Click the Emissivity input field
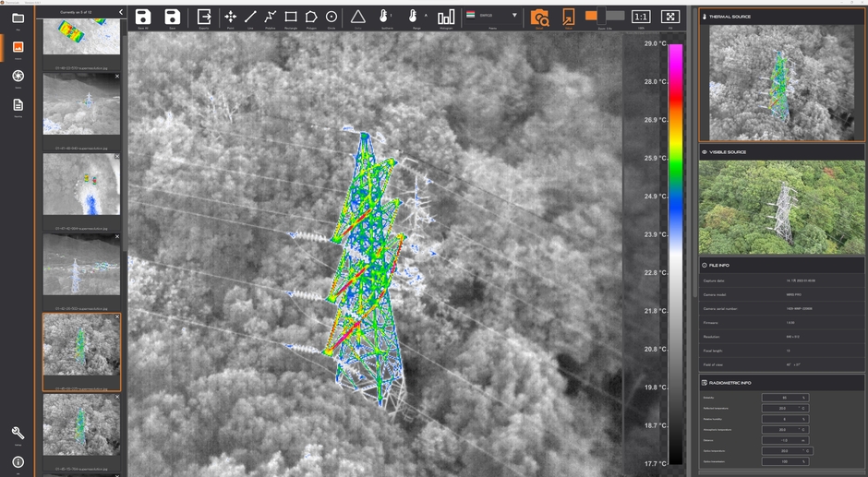 (784, 398)
